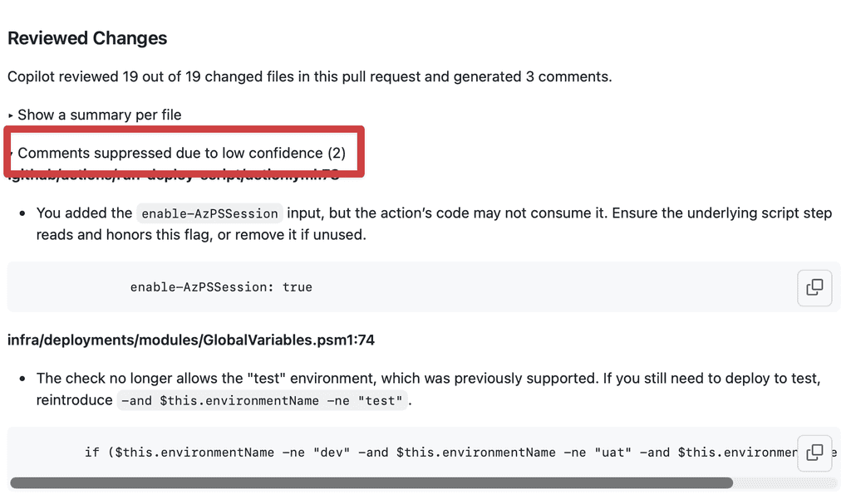
Task: Click the highlighted low confidence comments header
Action: pyautogui.click(x=180, y=153)
